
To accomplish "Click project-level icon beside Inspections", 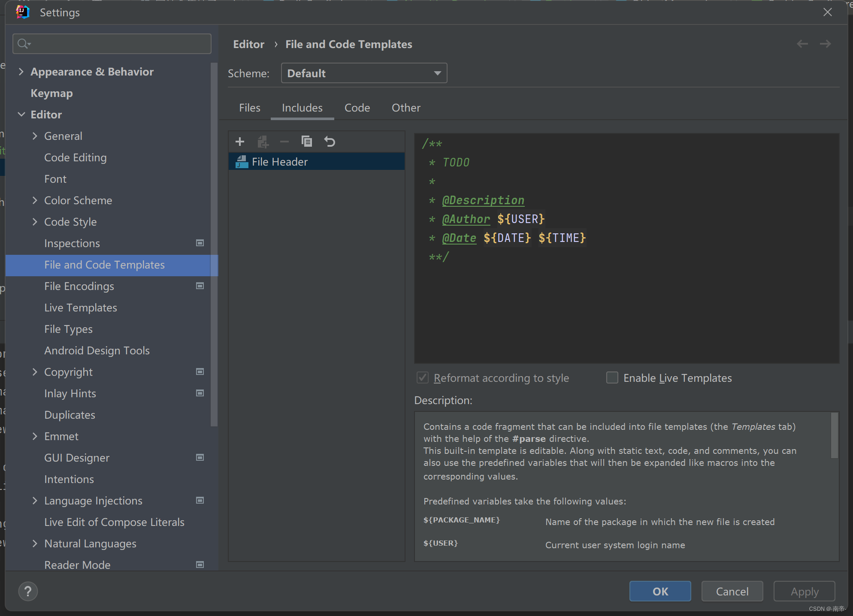I will pyautogui.click(x=200, y=243).
